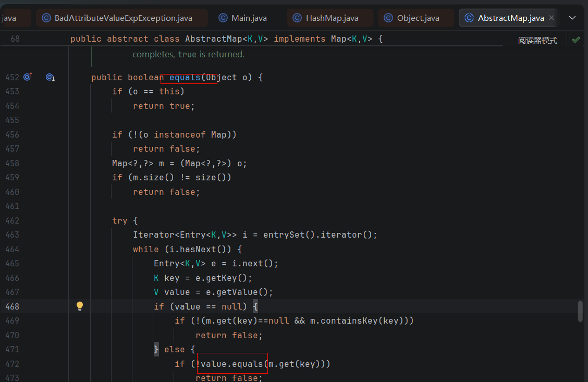Open the Object.java tab

[x=418, y=18]
